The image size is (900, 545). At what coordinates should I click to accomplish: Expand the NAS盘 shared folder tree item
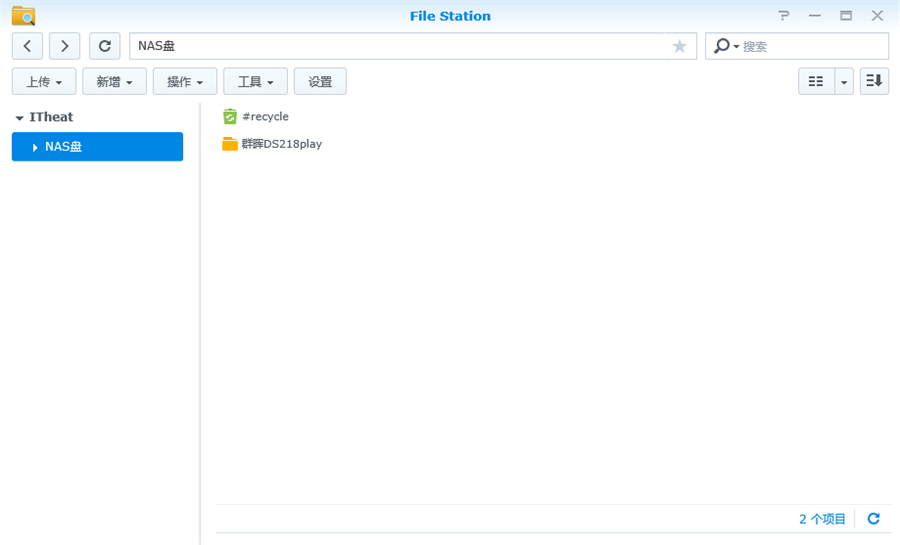[x=36, y=147]
